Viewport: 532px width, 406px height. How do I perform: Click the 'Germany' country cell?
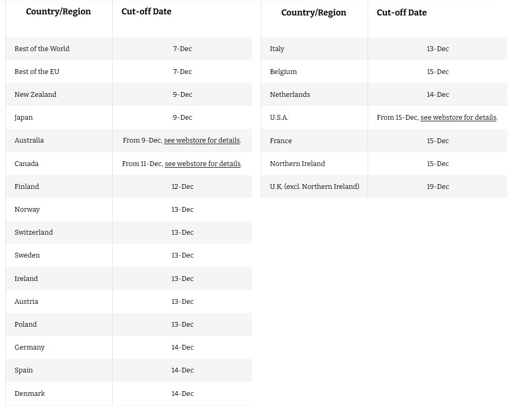[x=30, y=347]
